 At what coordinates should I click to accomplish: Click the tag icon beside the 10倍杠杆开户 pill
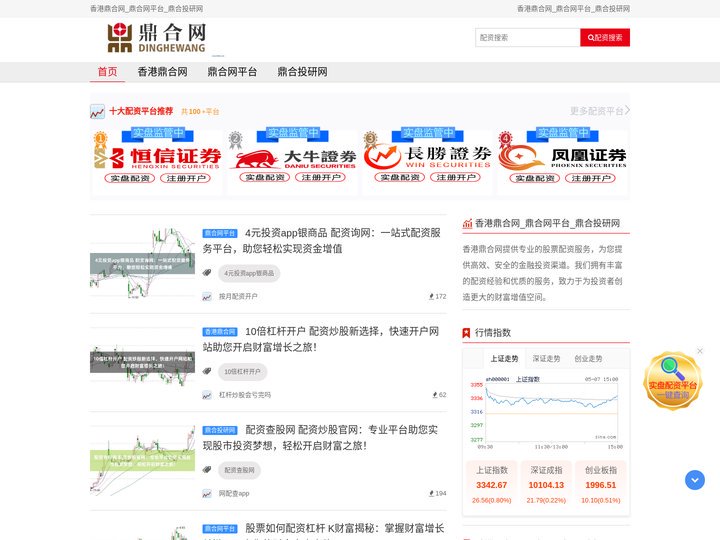pyautogui.click(x=207, y=371)
